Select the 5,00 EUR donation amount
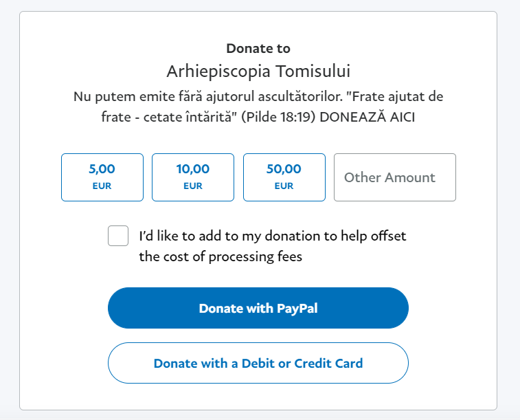 [x=102, y=177]
